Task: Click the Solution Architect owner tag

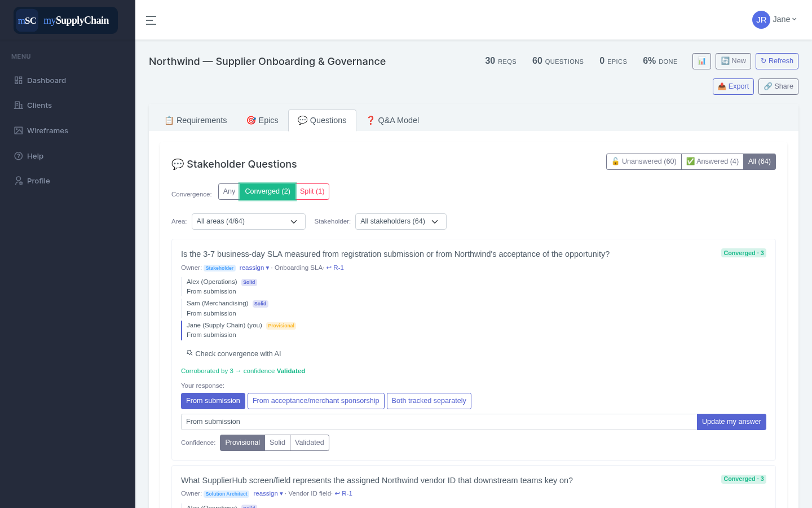Action: tap(226, 494)
